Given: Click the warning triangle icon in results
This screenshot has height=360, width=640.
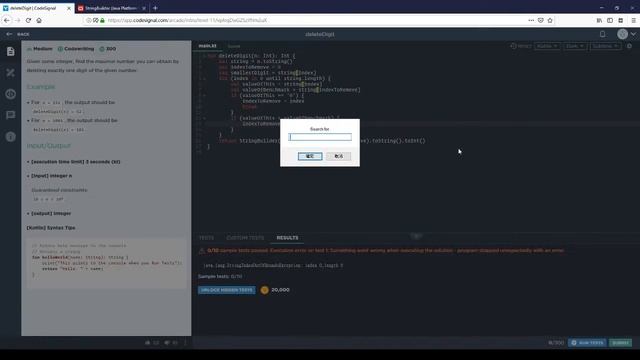Looking at the screenshot, I should 202,251.
